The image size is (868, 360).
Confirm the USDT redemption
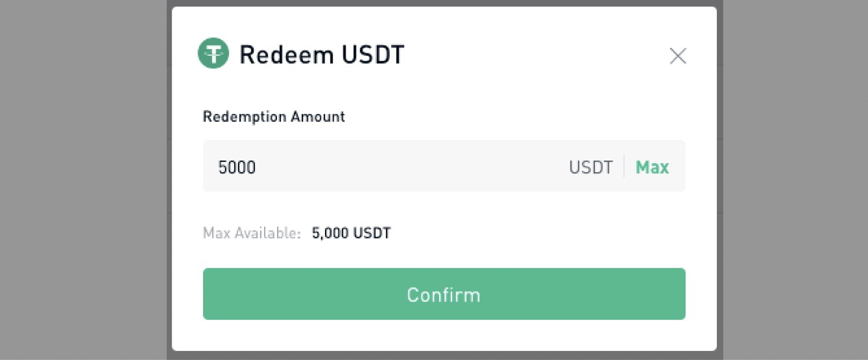tap(444, 294)
